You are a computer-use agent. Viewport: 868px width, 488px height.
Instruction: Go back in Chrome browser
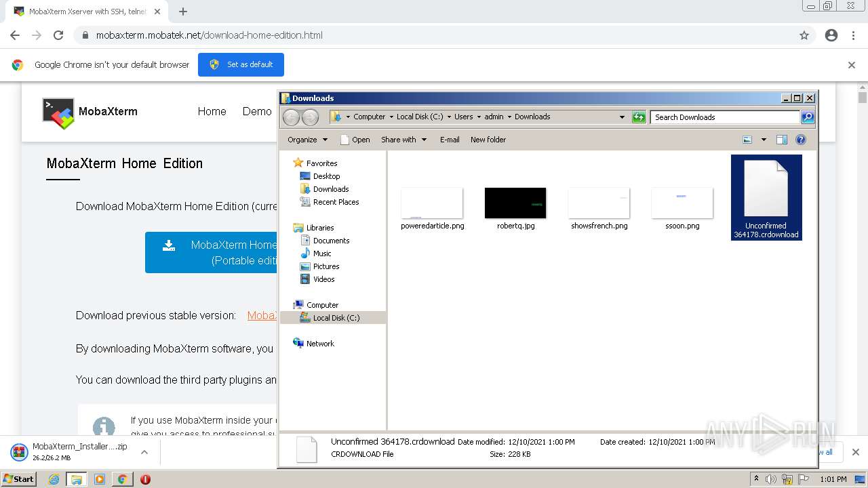tap(15, 35)
